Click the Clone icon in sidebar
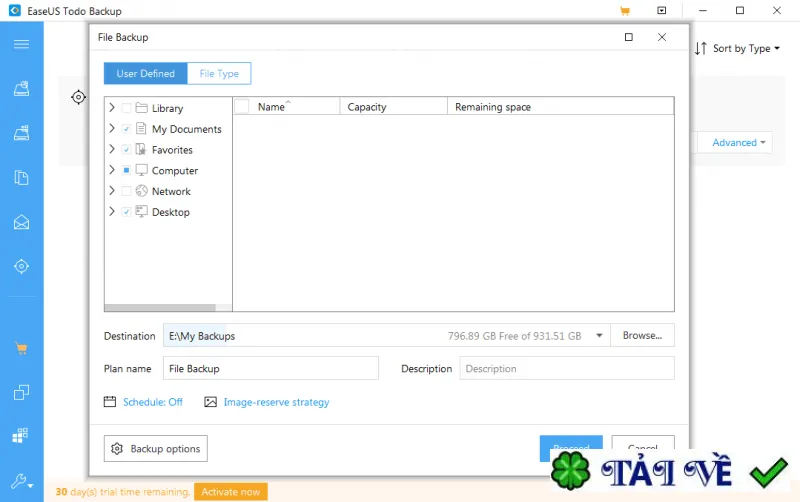The height and width of the screenshot is (502, 800). 21,392
